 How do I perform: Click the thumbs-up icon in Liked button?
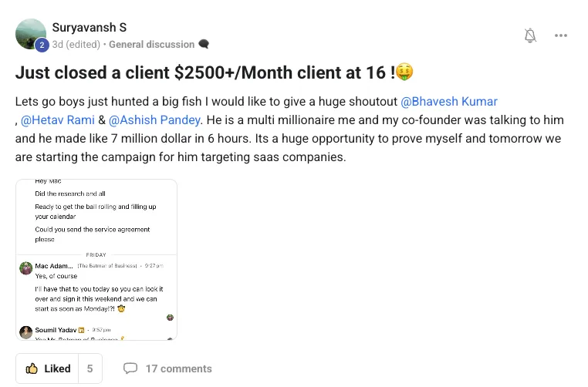click(32, 368)
